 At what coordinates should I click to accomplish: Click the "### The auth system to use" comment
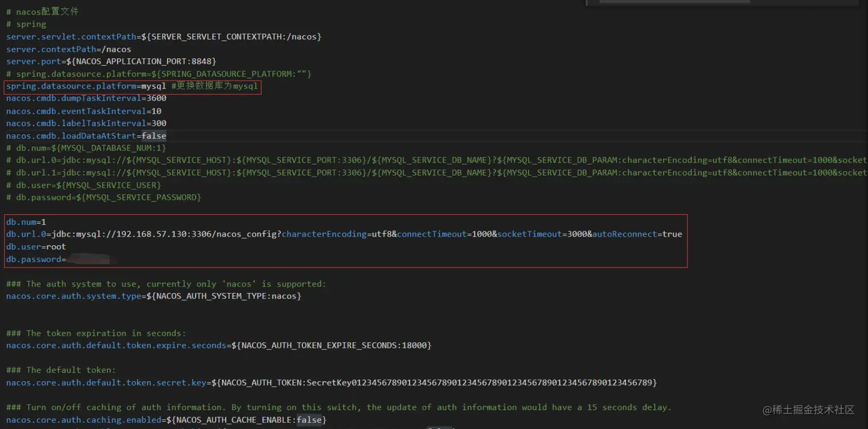pos(166,284)
